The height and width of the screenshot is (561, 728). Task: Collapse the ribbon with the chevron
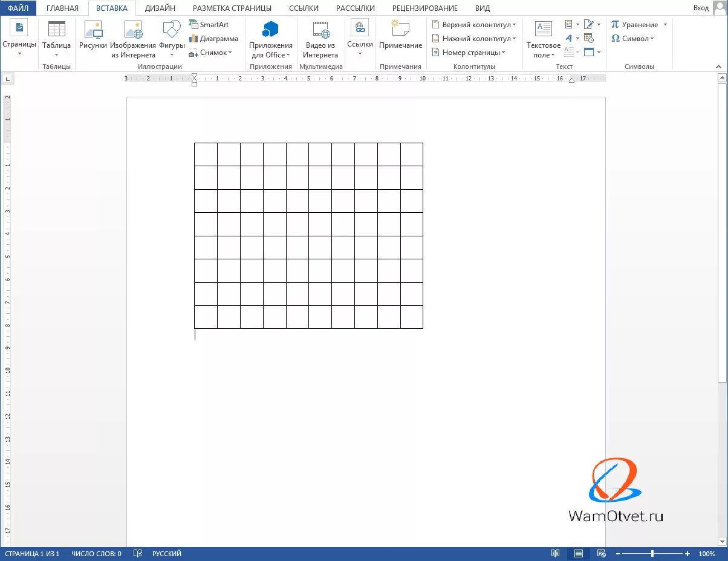pos(719,66)
